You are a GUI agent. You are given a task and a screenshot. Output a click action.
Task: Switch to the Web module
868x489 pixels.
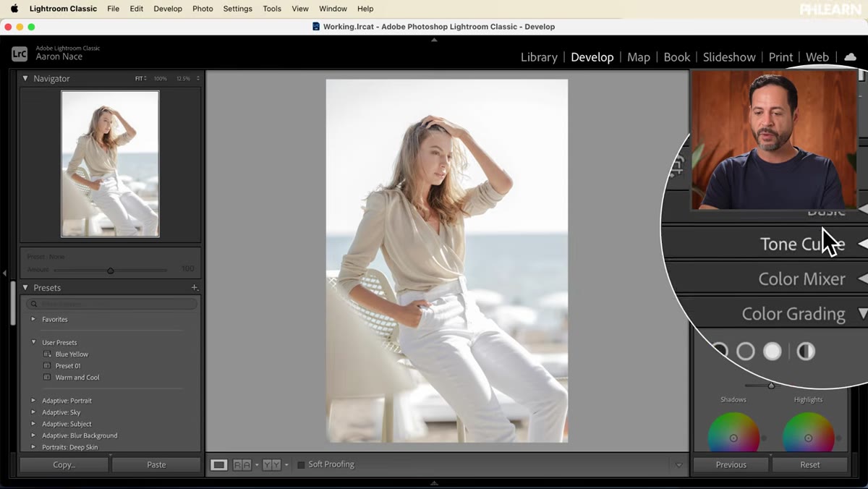[817, 57]
